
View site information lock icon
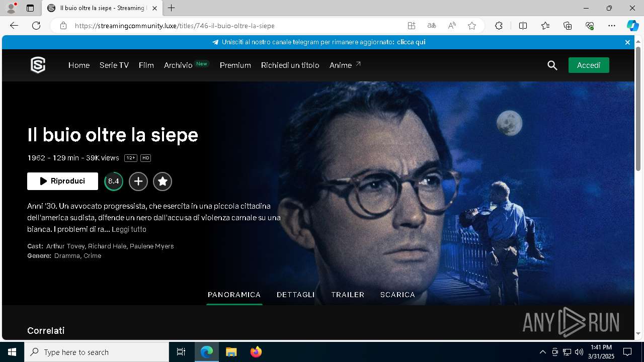pyautogui.click(x=63, y=26)
